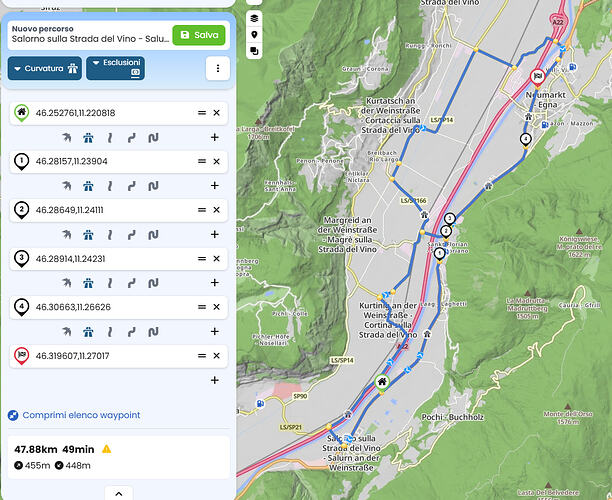Click the map location pin button
612x500 pixels.
pyautogui.click(x=254, y=35)
